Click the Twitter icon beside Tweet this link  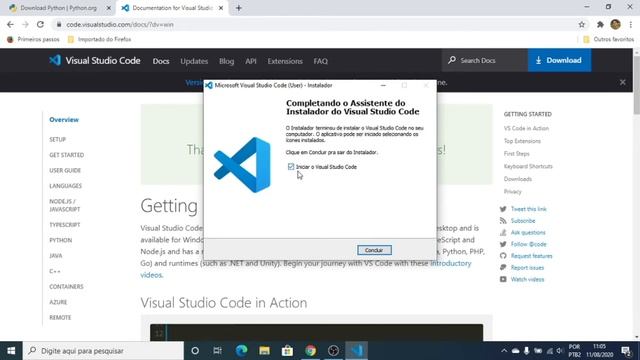pyautogui.click(x=503, y=209)
